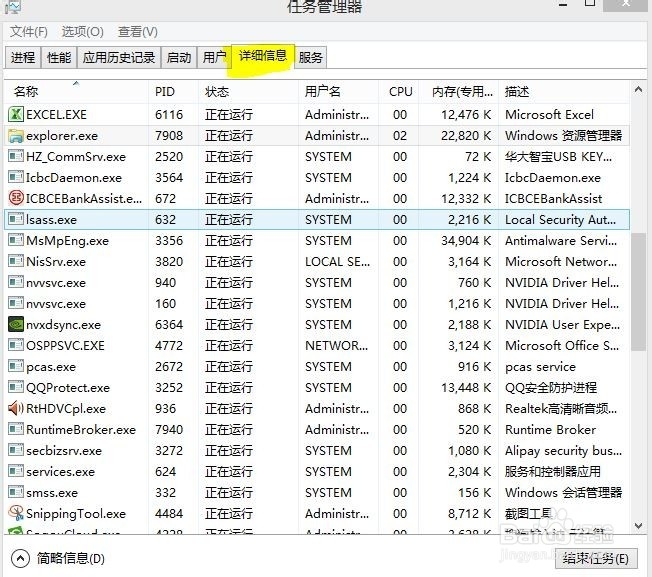
Task: Collapse to brief view via 简略信息 arrow
Action: [20, 558]
